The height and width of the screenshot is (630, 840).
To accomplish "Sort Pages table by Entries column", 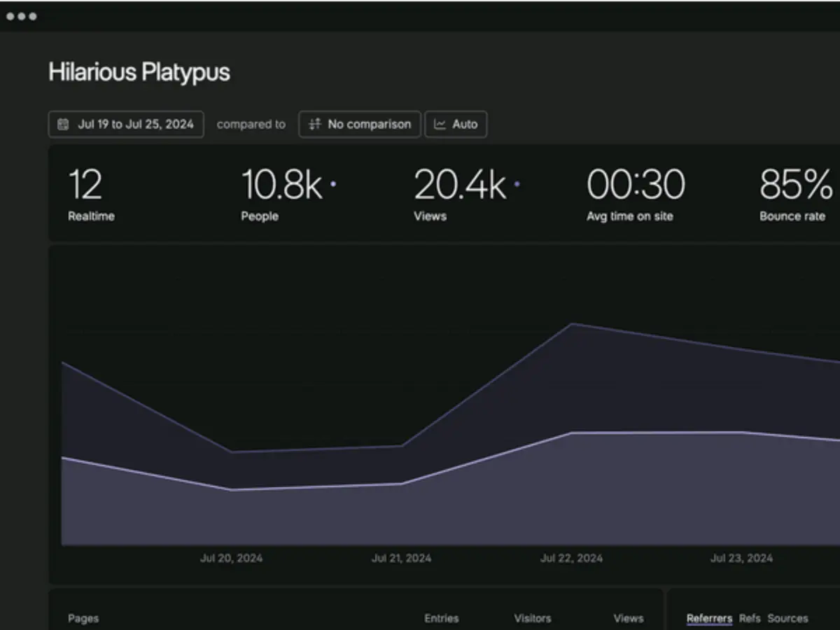I will [x=441, y=618].
